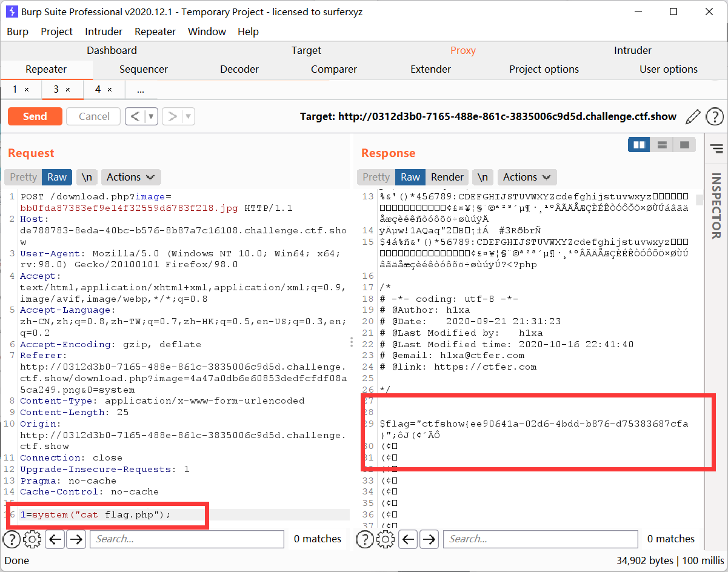Switch to Comparer tab
Screen dimensions: 728x572
click(334, 69)
